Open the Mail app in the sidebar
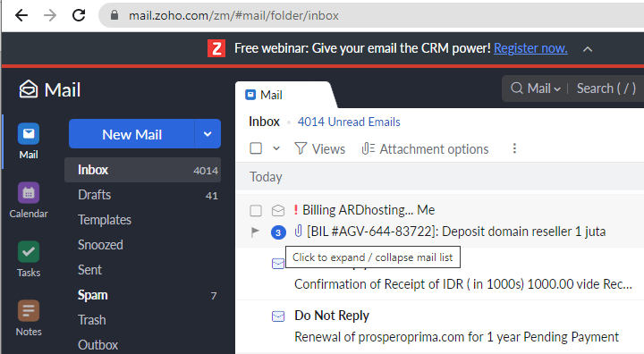The width and height of the screenshot is (644, 354). pos(29,141)
